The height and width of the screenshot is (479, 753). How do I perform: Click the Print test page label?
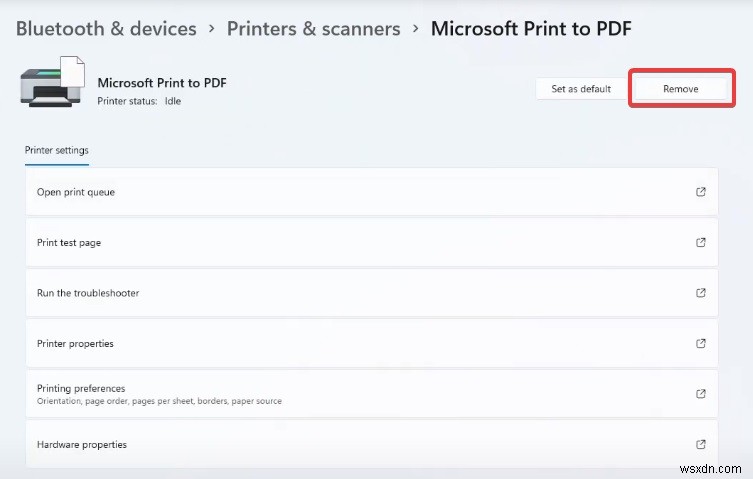tap(69, 242)
